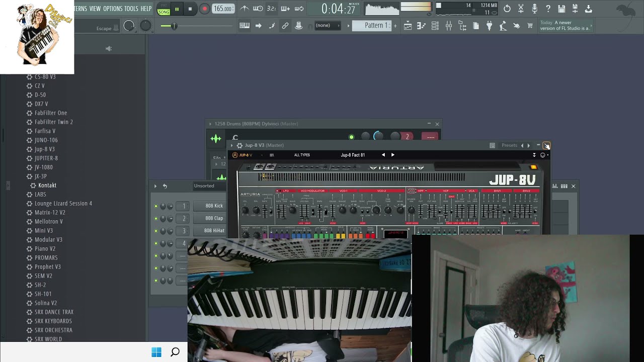Click the grid icon next to Presets in Jup-8 window
This screenshot has height=362, width=644.
(x=492, y=145)
